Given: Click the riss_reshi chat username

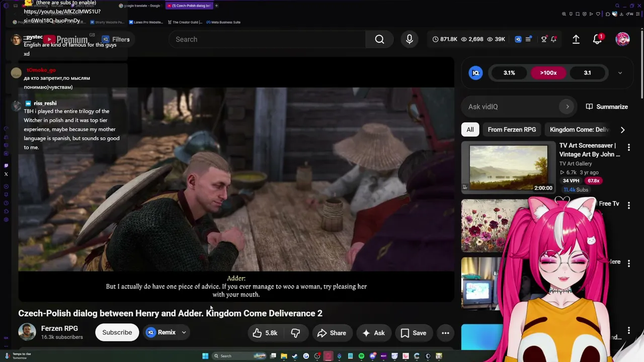Looking at the screenshot, I should (x=45, y=103).
